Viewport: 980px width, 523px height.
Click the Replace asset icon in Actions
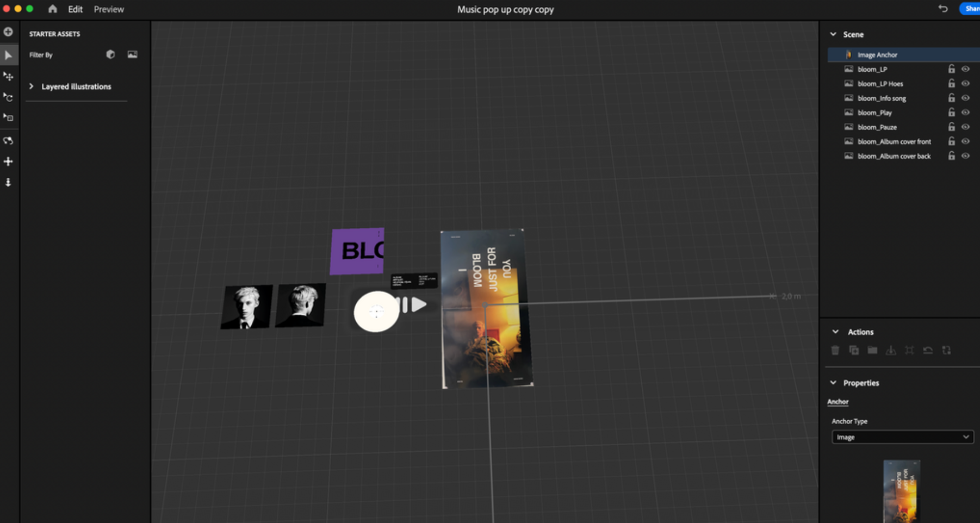(946, 350)
